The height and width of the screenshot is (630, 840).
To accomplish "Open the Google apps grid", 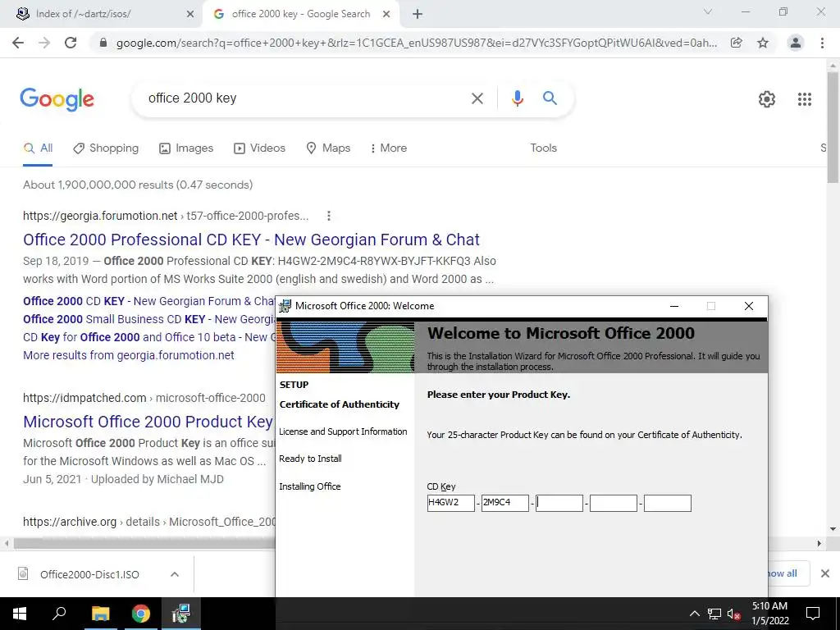I will tap(804, 99).
